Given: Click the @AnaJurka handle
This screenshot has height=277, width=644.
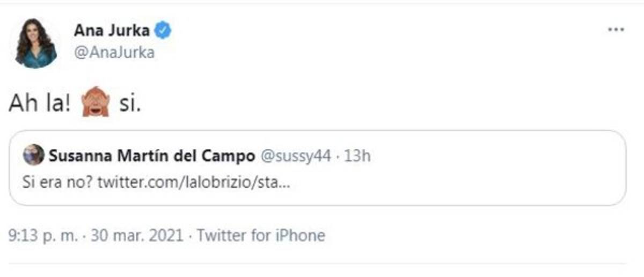Looking at the screenshot, I should coord(114,53).
